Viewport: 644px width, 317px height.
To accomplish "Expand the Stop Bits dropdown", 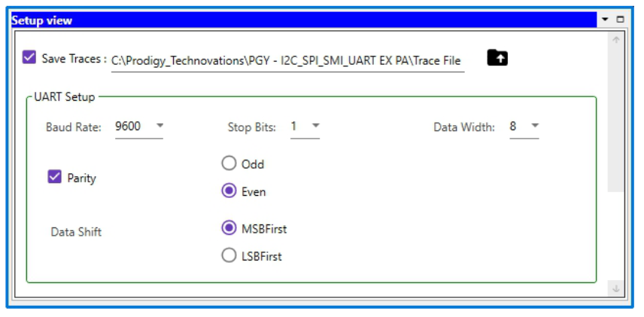I will point(315,126).
